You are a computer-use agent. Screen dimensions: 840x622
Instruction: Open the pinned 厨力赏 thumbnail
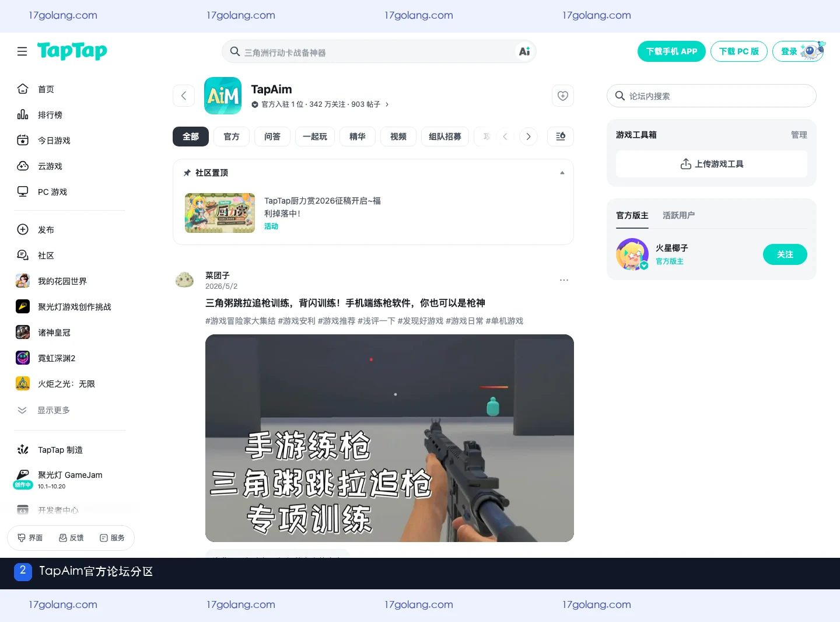[220, 213]
